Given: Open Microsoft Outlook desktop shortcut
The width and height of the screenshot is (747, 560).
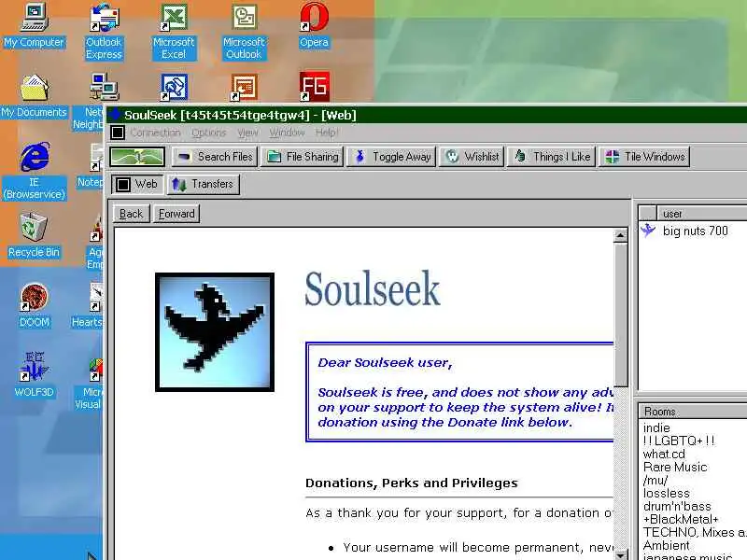Looking at the screenshot, I should 244,32.
